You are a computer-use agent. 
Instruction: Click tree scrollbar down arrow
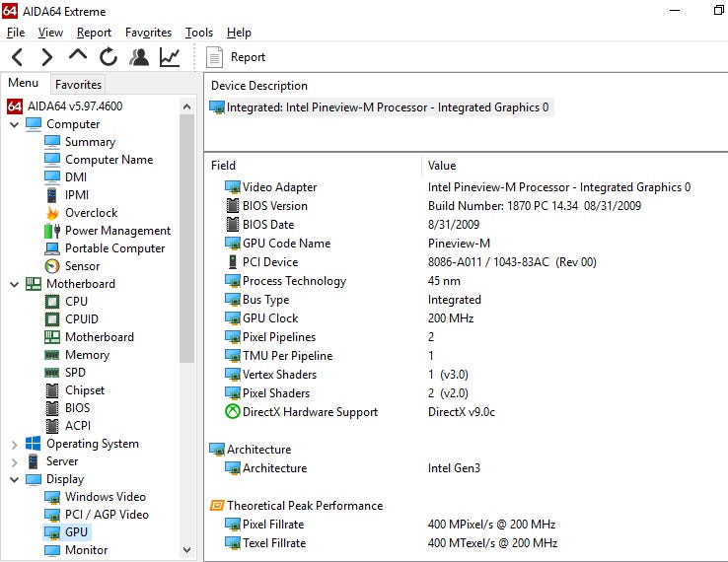(187, 550)
